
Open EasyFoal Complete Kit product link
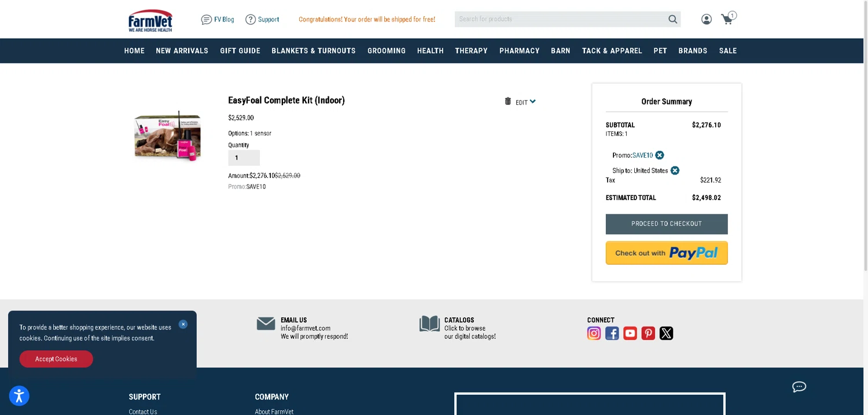pos(286,100)
